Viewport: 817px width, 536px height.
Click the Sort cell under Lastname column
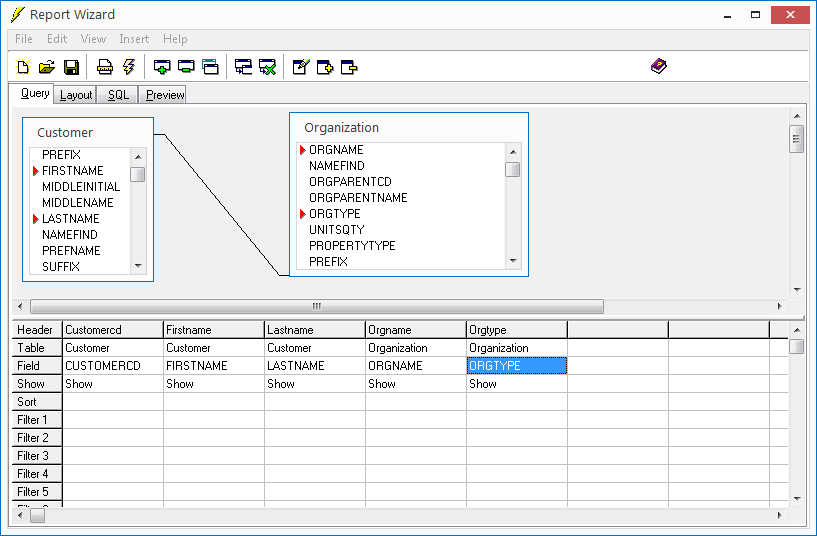point(315,402)
